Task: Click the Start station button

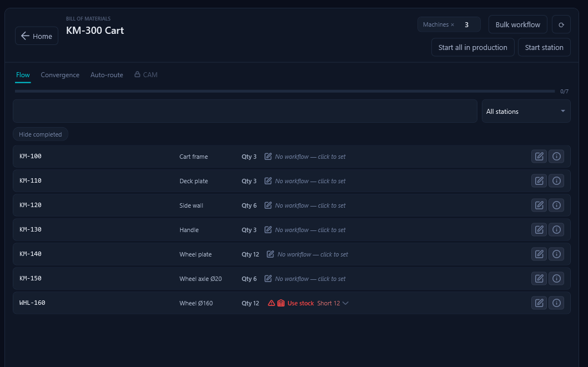Action: coord(544,48)
